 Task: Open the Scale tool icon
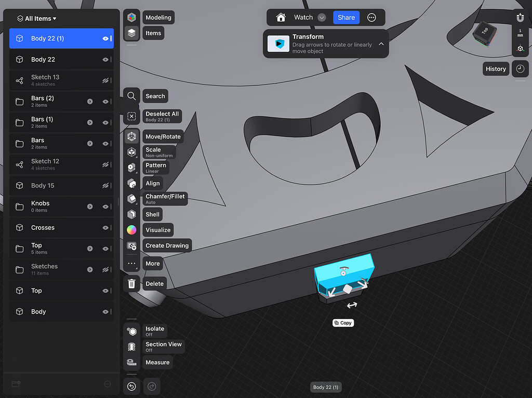pos(131,152)
